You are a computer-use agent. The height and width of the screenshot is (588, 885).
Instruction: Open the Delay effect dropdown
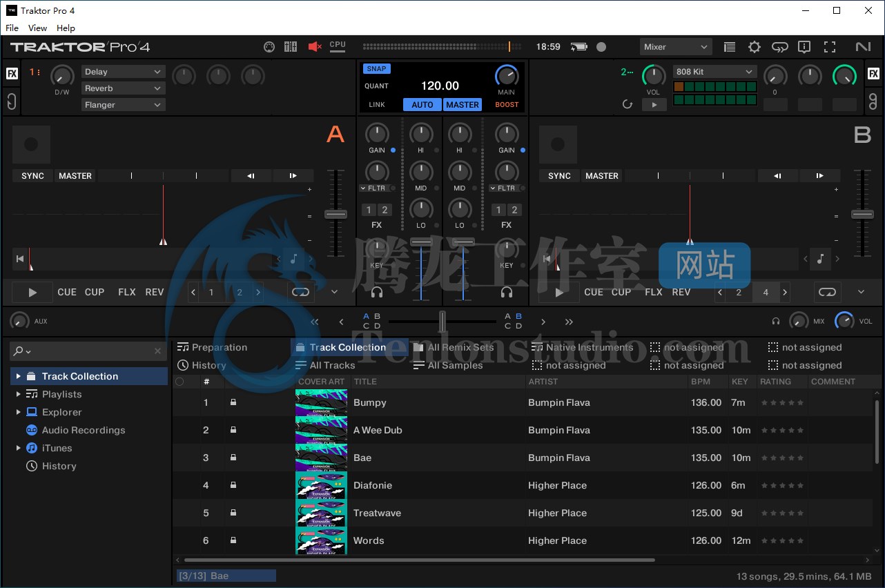point(123,72)
